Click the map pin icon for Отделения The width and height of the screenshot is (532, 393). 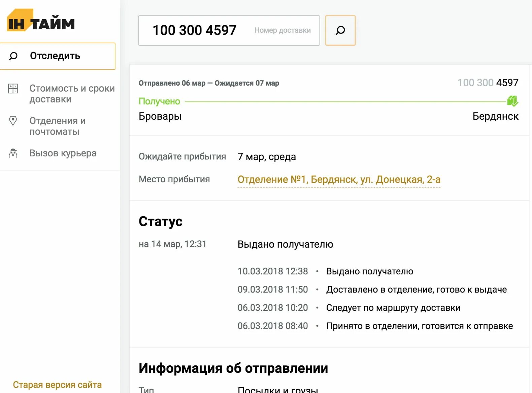[13, 121]
